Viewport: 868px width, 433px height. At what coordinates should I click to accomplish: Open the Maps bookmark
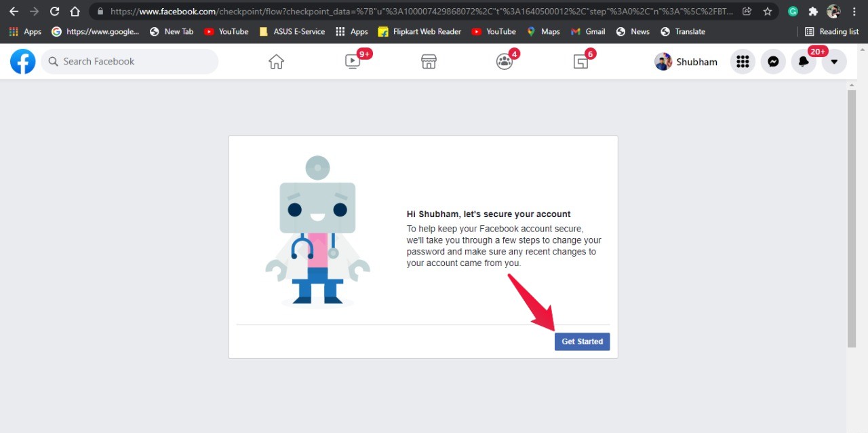(x=543, y=31)
